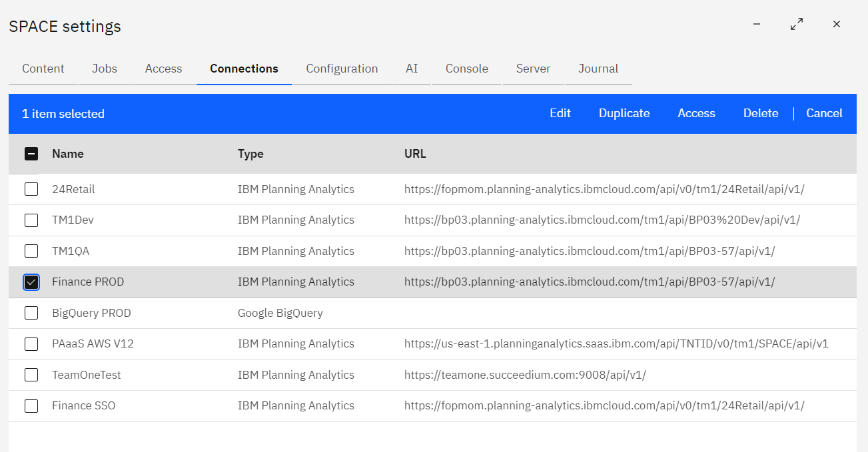
Task: Uncheck the Finance PROD checkbox
Action: pos(31,282)
